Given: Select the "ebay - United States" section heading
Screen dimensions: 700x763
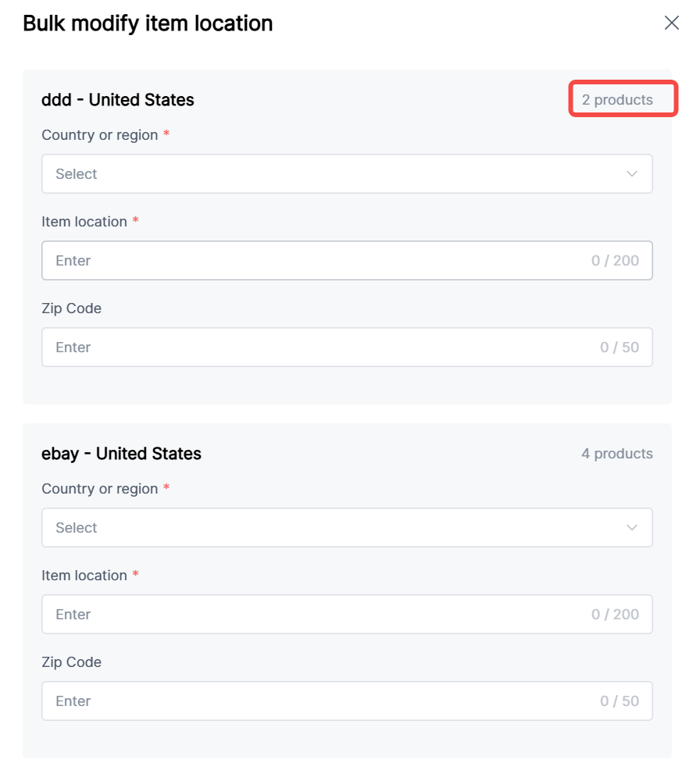Looking at the screenshot, I should click(121, 454).
